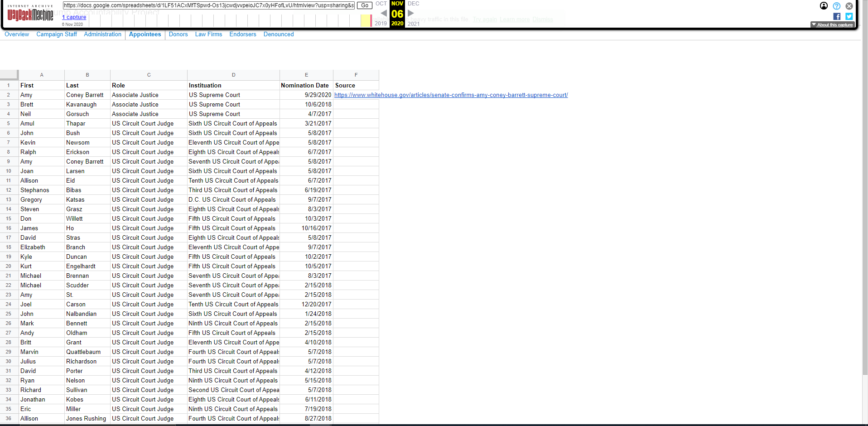The height and width of the screenshot is (426, 868).
Task: Select the 2021 year in timeline
Action: (414, 24)
